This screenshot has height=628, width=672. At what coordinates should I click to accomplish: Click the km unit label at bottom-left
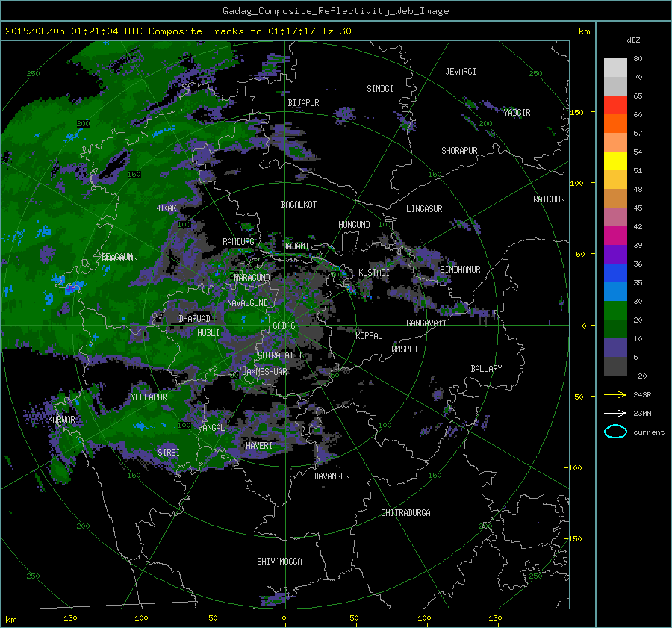11,620
